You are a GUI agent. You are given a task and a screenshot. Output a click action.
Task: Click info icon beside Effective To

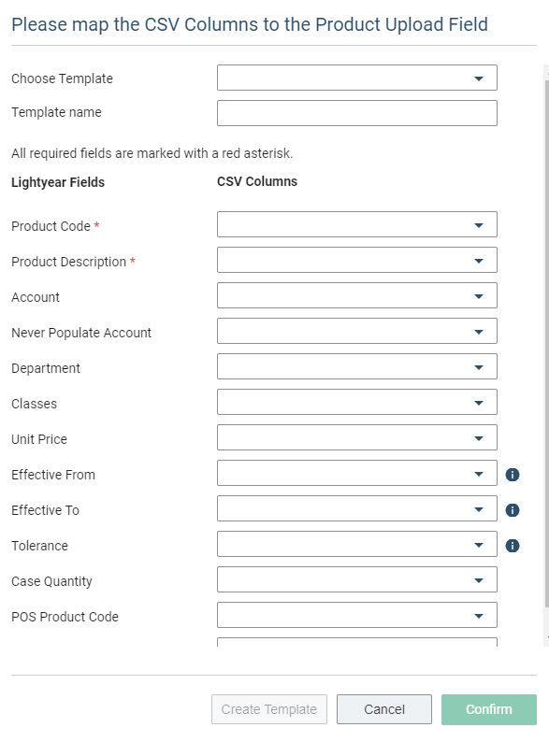click(513, 510)
